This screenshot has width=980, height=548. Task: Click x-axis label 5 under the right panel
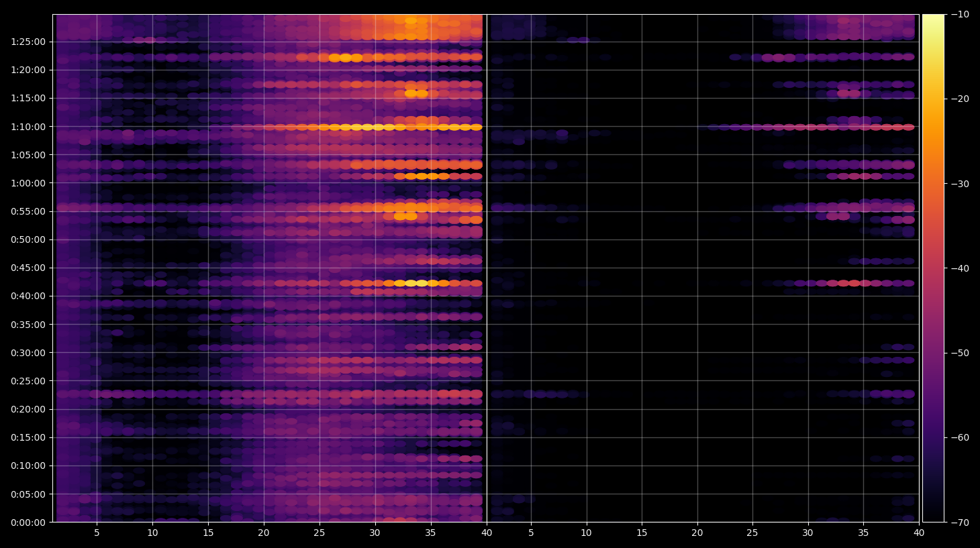531,533
